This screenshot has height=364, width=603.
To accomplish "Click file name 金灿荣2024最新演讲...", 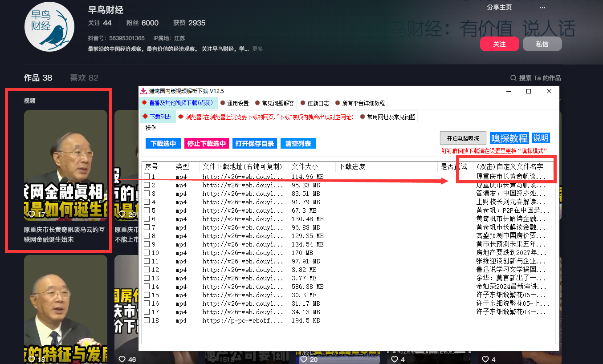I will 511,287.
